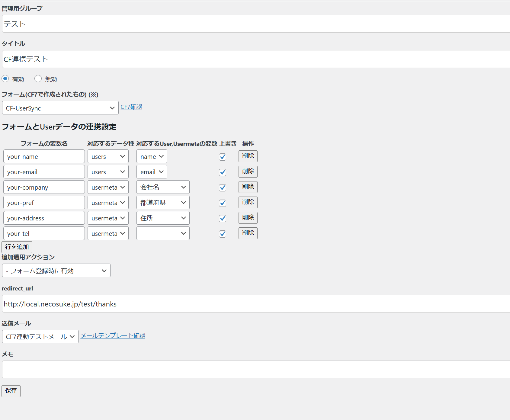Viewport: 510px width, 420px height.
Task: Click 削除 button for your-pref row
Action: coord(248,202)
